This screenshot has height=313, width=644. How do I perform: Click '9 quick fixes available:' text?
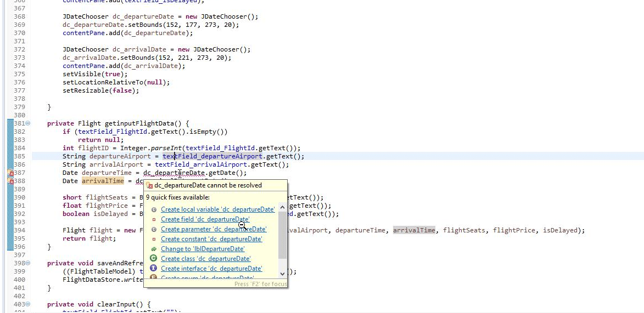click(178, 197)
